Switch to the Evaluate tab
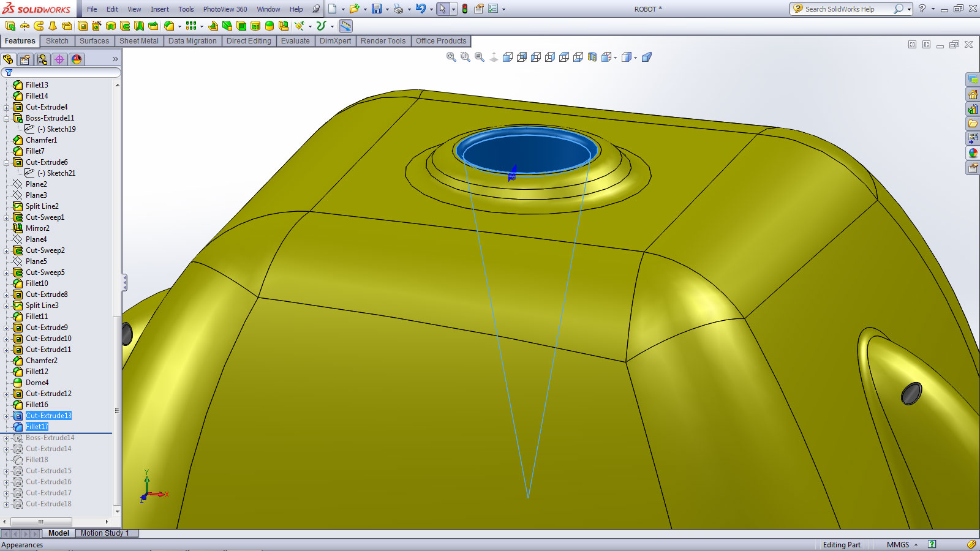980x551 pixels. tap(295, 41)
